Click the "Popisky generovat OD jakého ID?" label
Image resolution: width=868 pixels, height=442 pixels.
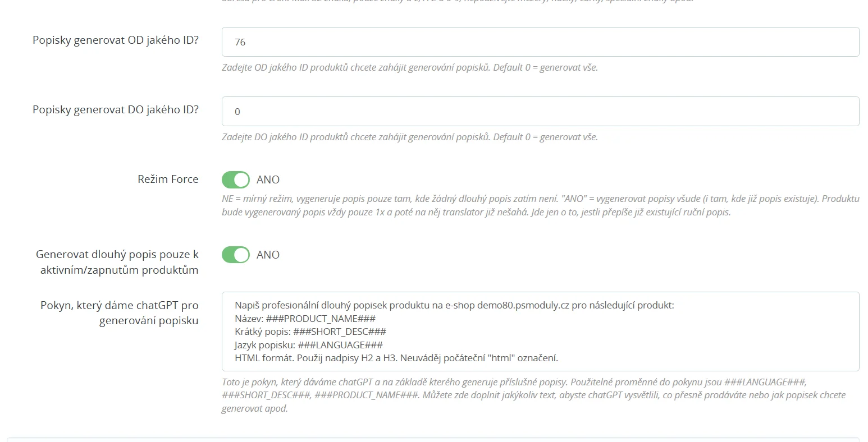click(x=116, y=40)
